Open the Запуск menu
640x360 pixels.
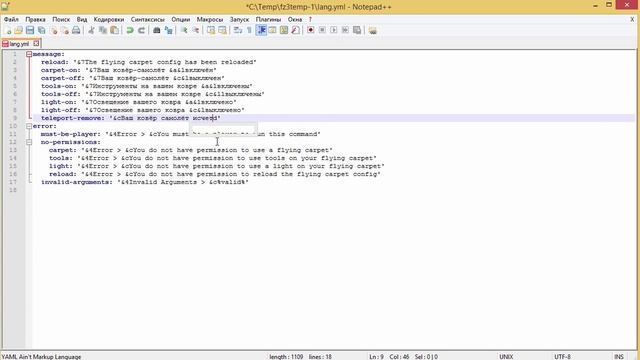tap(239, 19)
